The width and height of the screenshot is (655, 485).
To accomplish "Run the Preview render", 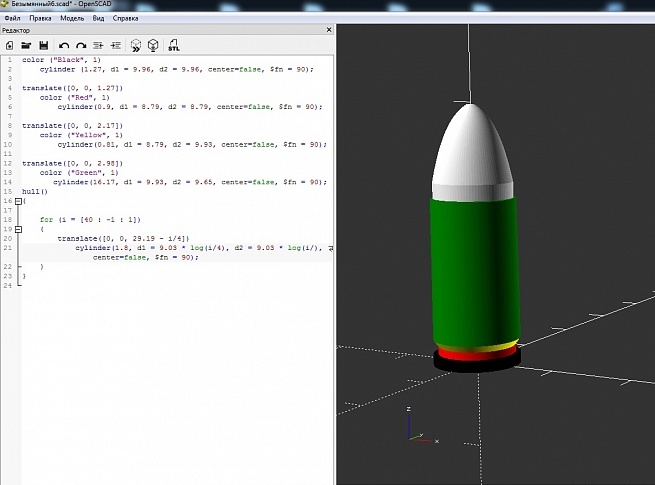I will pos(136,45).
